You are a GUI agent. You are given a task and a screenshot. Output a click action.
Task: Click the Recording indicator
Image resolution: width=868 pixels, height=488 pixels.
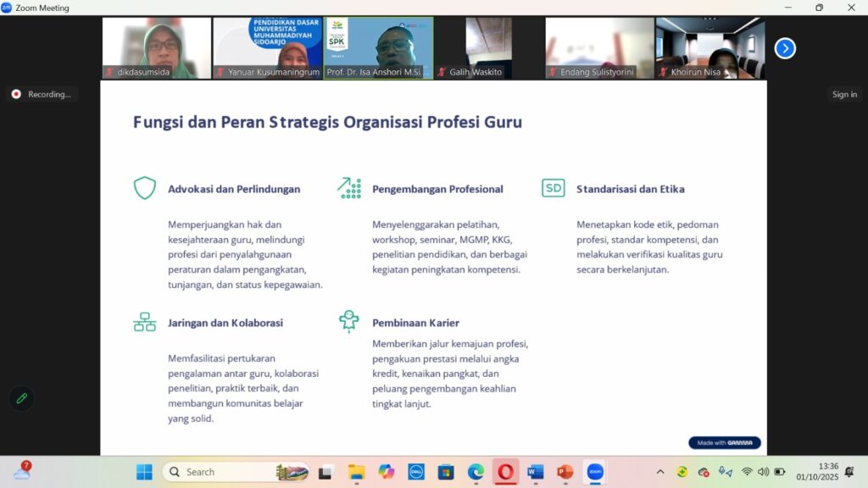pos(41,94)
